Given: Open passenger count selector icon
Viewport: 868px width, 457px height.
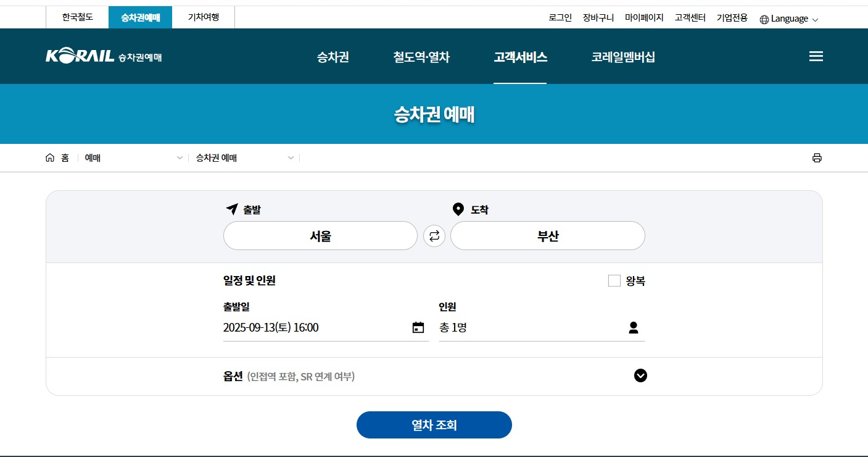Looking at the screenshot, I should (634, 327).
